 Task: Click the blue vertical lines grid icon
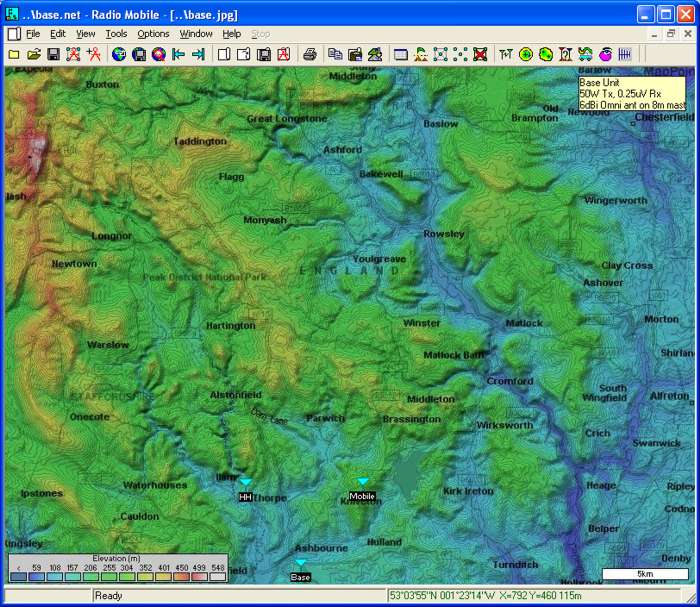(625, 54)
